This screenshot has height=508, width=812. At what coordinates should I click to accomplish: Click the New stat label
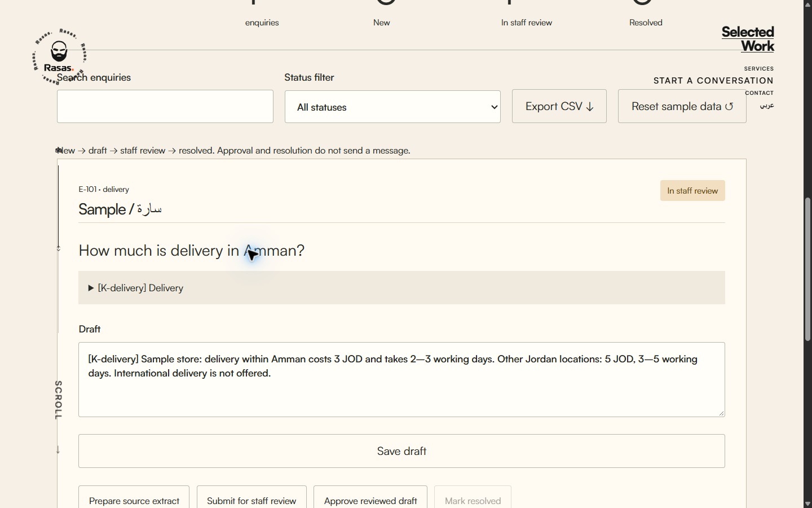tap(382, 23)
